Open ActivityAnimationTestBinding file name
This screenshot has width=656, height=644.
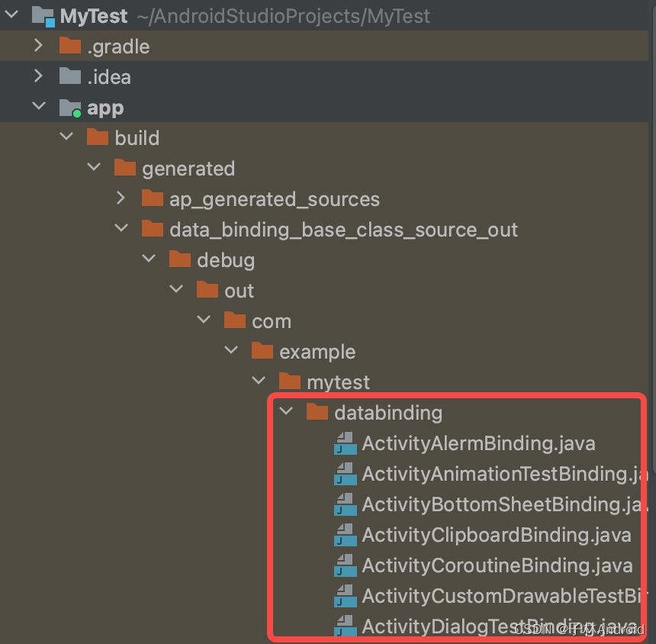click(x=506, y=474)
